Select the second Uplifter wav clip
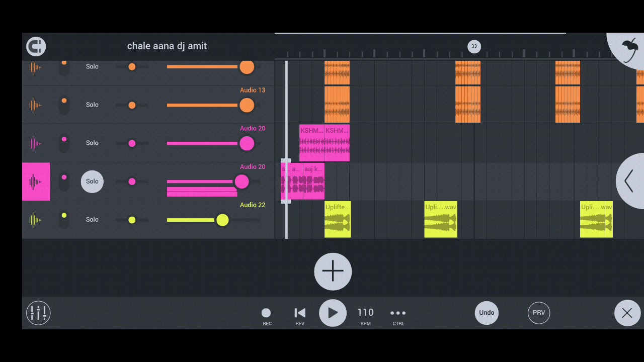The height and width of the screenshot is (362, 644). 441,220
